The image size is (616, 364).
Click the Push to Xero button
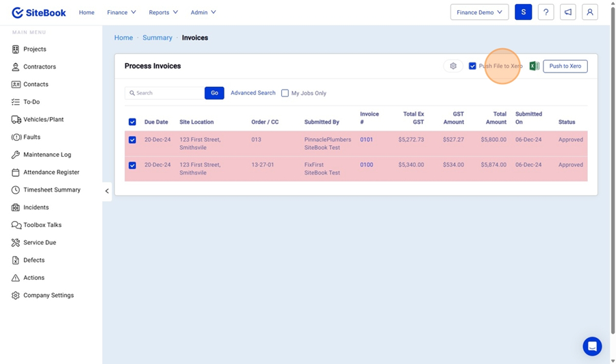565,66
